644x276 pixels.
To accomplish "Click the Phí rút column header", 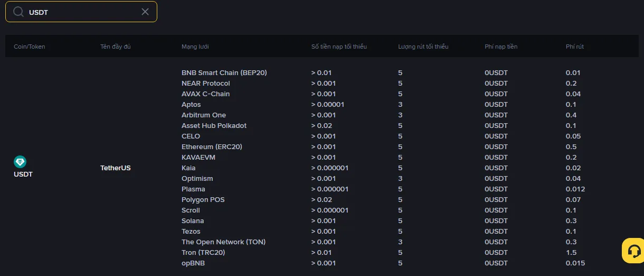I will pyautogui.click(x=575, y=47).
